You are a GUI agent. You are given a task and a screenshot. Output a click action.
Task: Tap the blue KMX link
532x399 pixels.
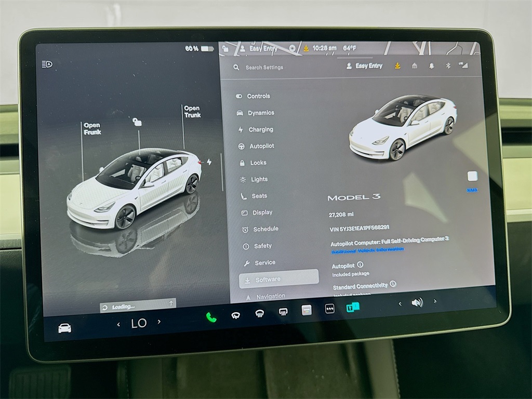472,190
